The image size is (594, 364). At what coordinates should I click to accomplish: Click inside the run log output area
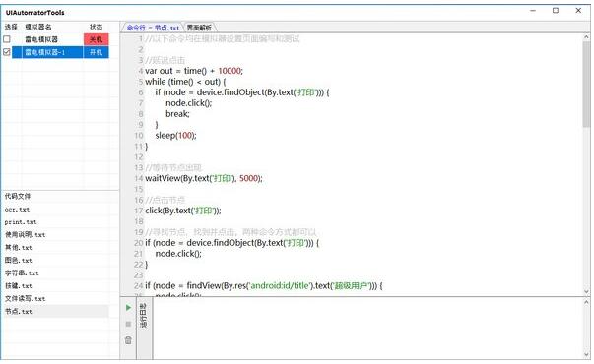coord(367,329)
